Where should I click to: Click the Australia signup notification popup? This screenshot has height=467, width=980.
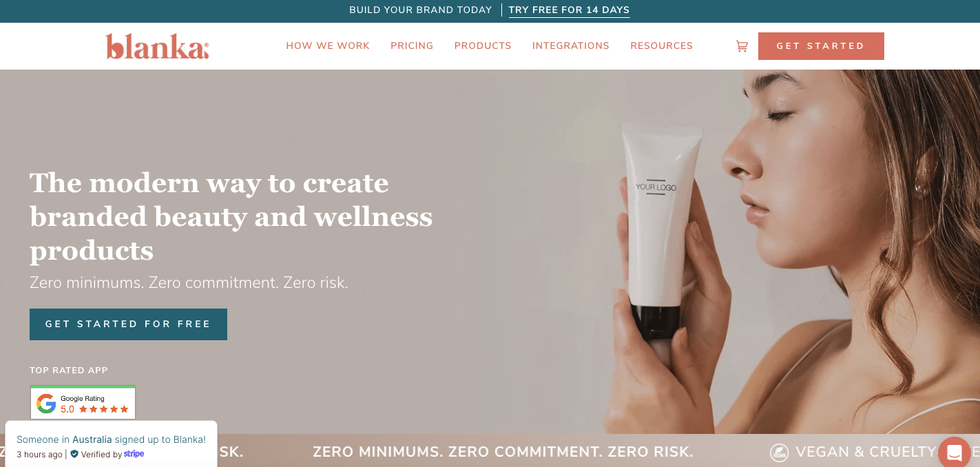pos(111,445)
